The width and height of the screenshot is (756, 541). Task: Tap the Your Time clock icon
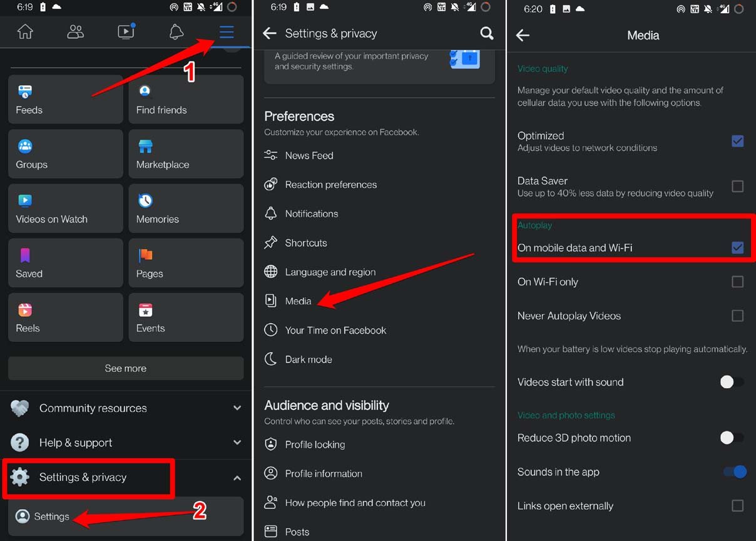[270, 330]
